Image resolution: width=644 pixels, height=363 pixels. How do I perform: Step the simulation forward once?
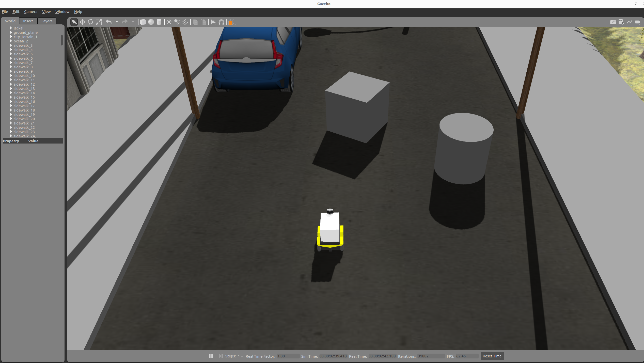[x=221, y=356]
